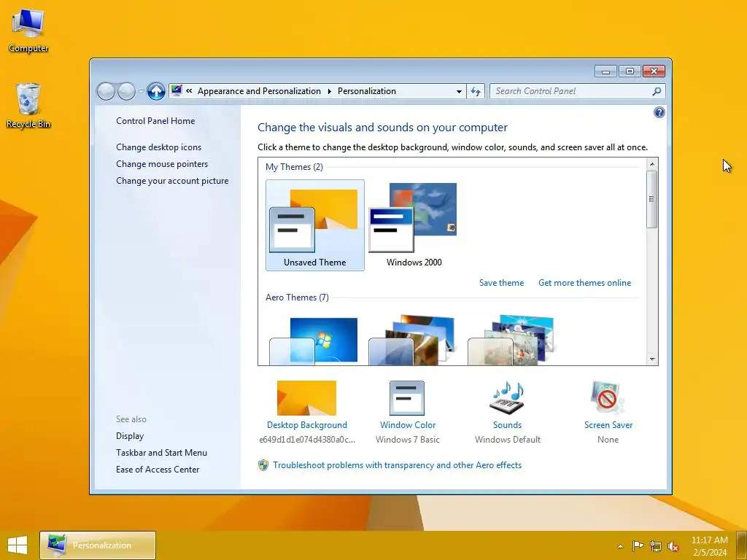The image size is (747, 560).
Task: Select the Windows 2000 theme
Action: [x=414, y=225]
